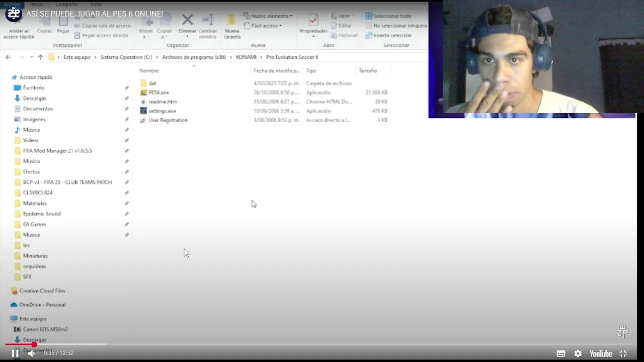The width and height of the screenshot is (644, 362).
Task: Select Pegar acceso directo
Action: coord(101,36)
